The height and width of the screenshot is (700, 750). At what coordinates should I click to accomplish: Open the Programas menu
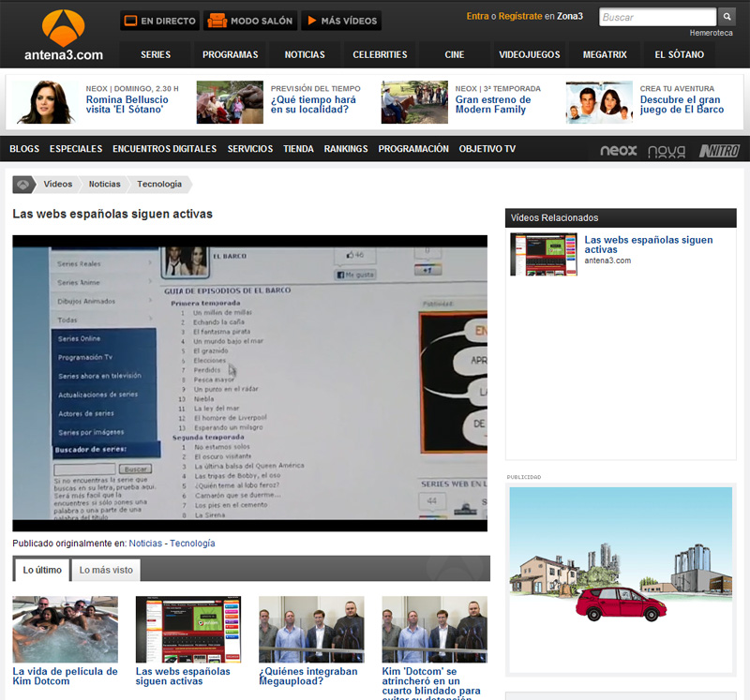[230, 54]
